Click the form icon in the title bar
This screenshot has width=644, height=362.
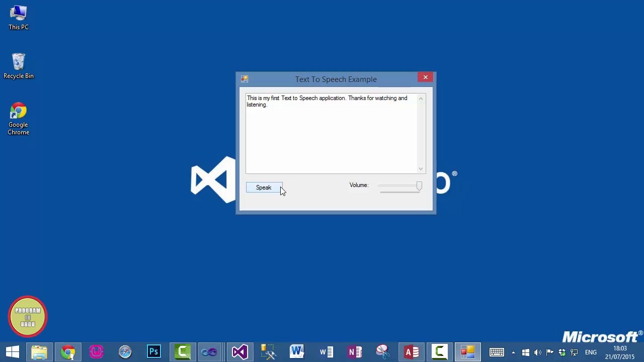(x=245, y=79)
